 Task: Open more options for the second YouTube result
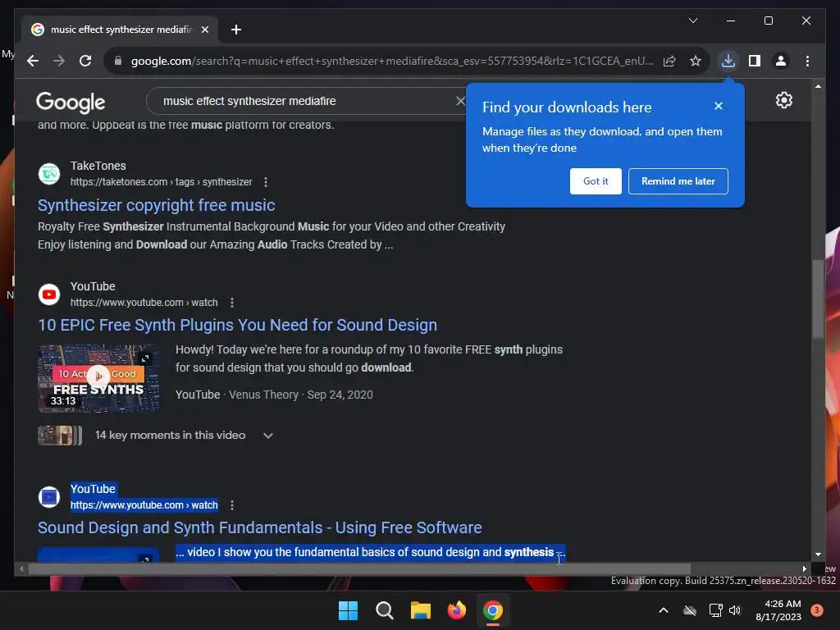point(232,505)
